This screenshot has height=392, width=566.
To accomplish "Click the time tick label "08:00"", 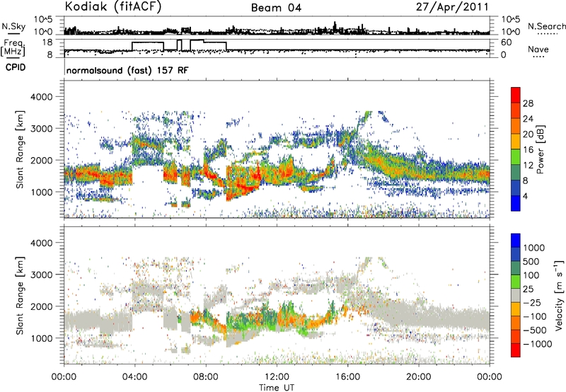I will point(206,377).
